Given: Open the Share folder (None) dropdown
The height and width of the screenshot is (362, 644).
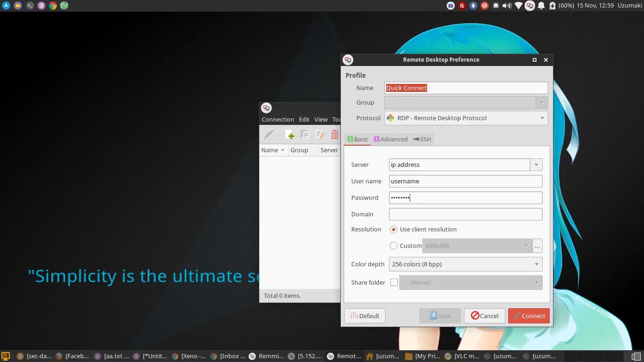Looking at the screenshot, I should [x=471, y=282].
